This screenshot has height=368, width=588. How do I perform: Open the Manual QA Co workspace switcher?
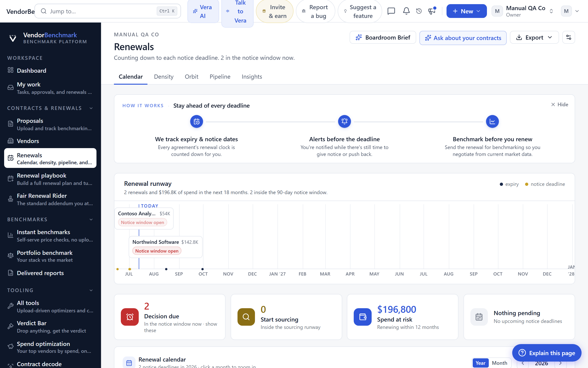pos(522,11)
